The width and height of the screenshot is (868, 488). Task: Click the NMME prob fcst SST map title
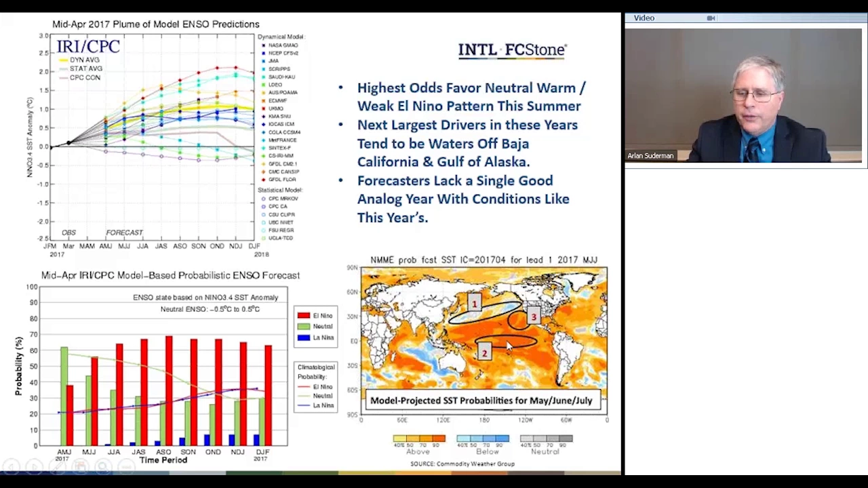coord(484,260)
